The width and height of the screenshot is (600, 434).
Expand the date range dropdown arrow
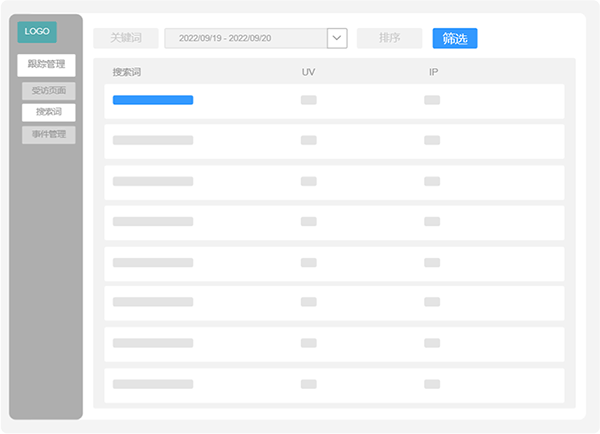tap(337, 38)
